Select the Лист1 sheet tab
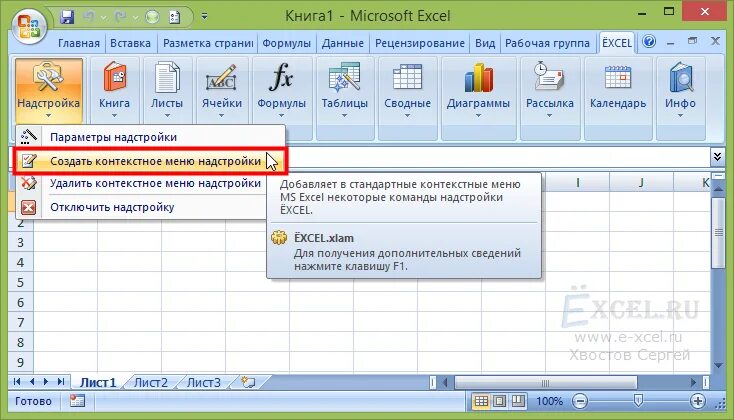 coord(98,383)
